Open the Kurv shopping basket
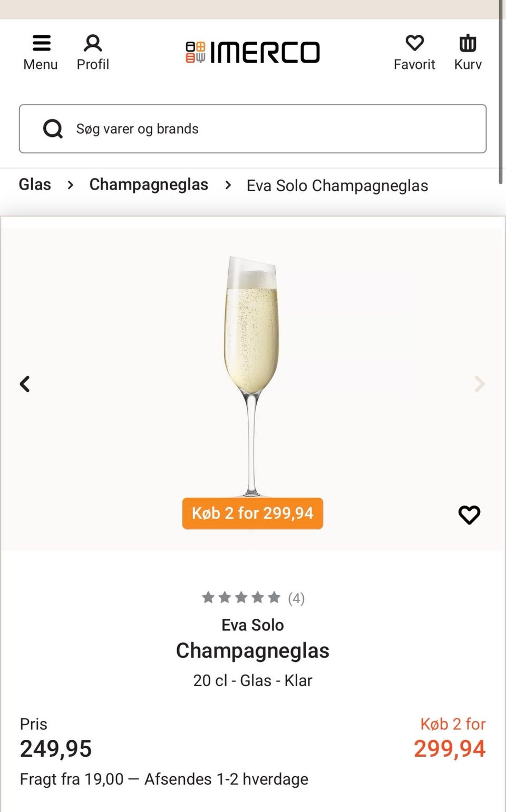506x812 pixels. 468,44
